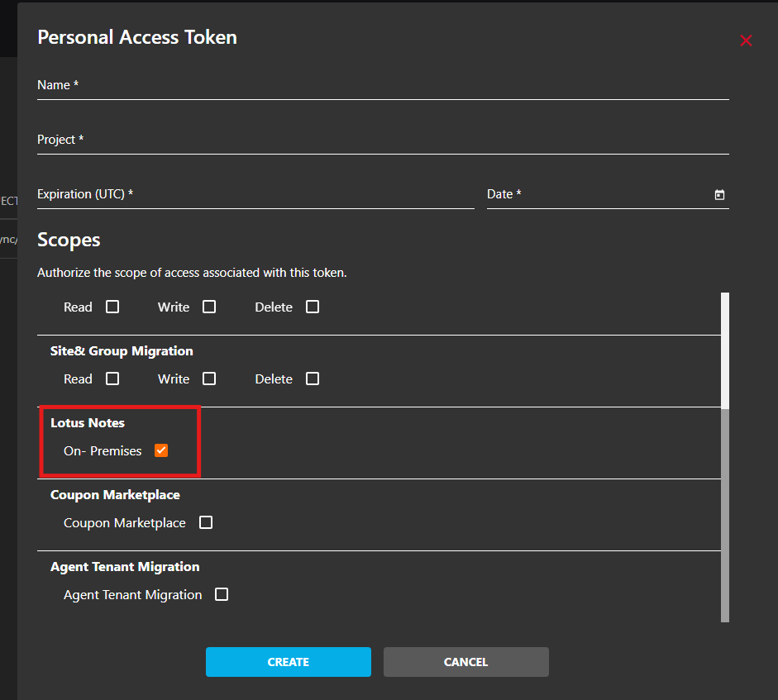Enable Delete under Site& Group Migration
Screen dimensions: 778x700
[313, 379]
